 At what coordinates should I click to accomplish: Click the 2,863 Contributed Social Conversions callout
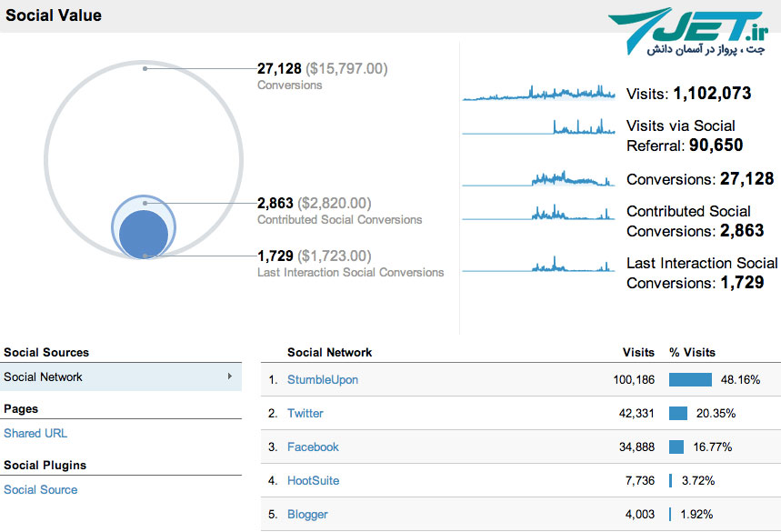(275, 203)
